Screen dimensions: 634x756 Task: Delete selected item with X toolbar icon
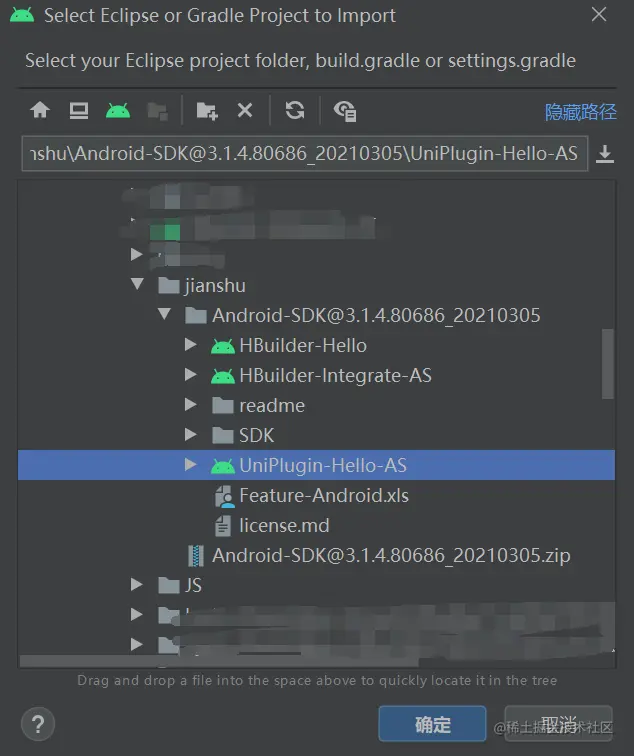tap(245, 110)
